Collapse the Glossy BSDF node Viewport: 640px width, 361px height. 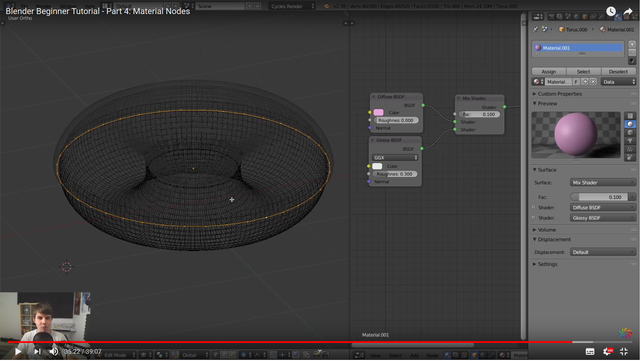point(372,140)
